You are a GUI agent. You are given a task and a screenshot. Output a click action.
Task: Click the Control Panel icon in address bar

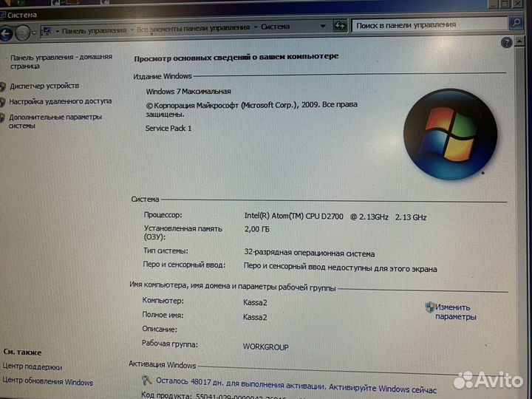click(x=47, y=31)
